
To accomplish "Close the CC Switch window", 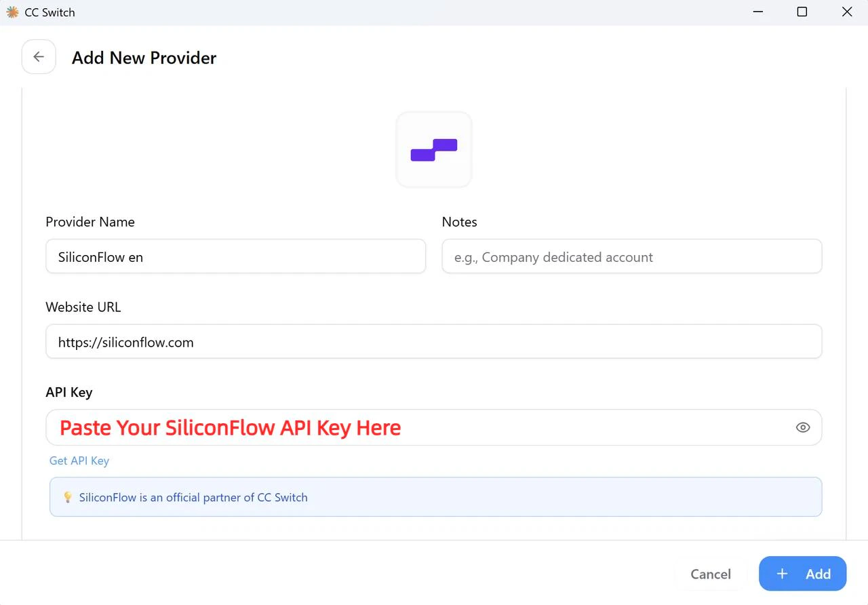I will [x=847, y=12].
